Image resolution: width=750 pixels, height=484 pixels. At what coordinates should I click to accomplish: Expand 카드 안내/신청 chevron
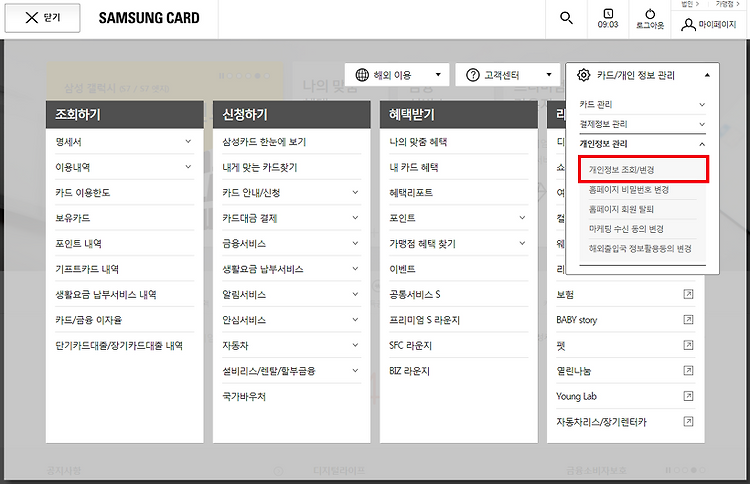pyautogui.click(x=355, y=192)
